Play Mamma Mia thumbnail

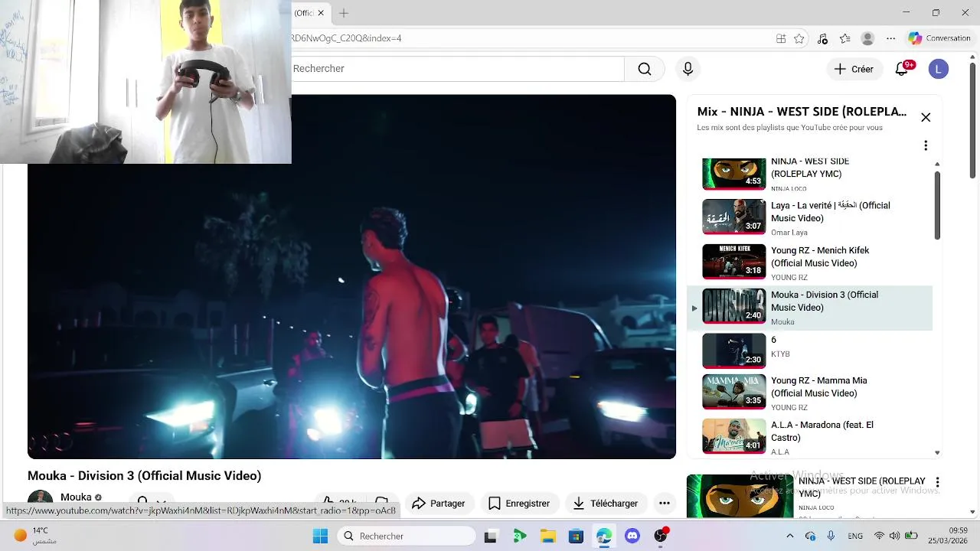(x=734, y=393)
